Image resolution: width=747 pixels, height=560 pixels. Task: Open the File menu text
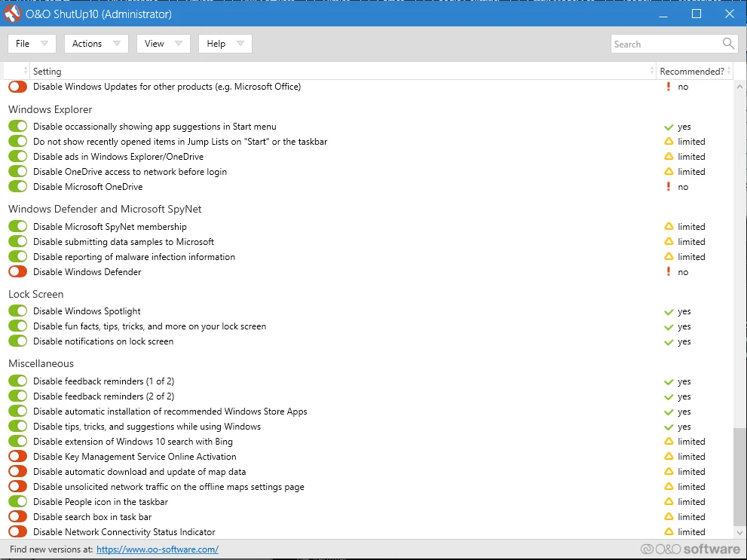(x=23, y=43)
